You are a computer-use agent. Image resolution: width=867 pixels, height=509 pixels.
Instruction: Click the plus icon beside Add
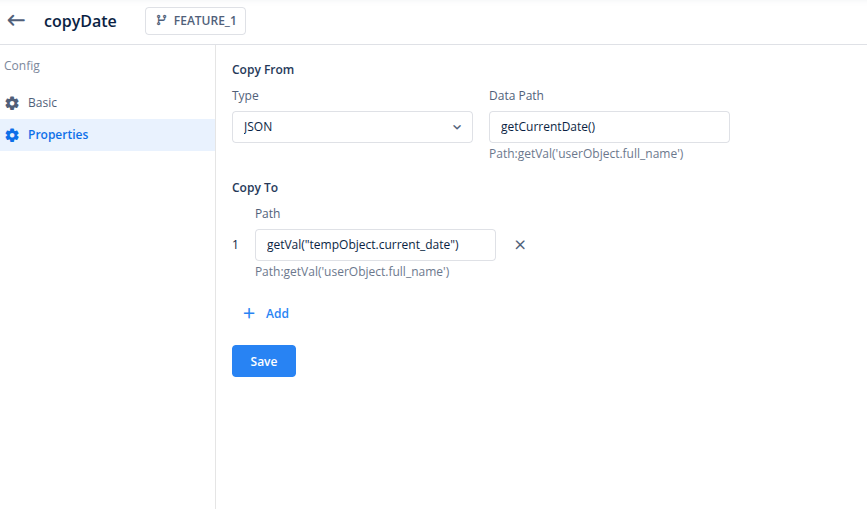coord(249,313)
